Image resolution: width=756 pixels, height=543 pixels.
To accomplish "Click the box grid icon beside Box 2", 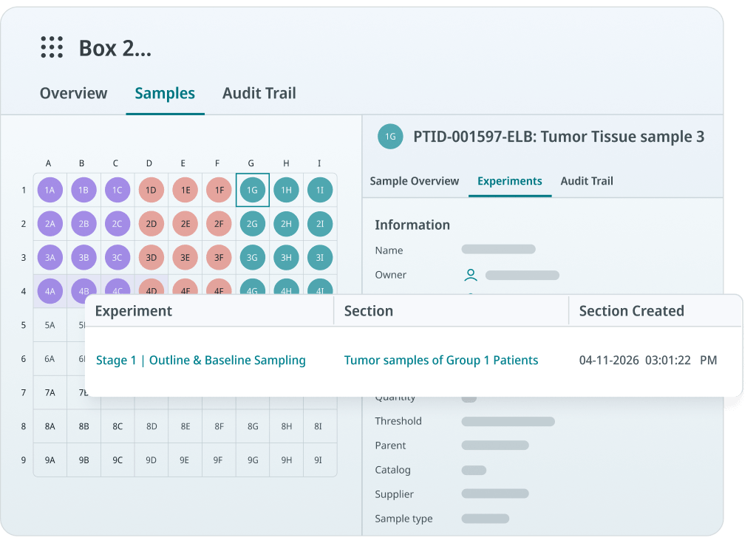I will pyautogui.click(x=52, y=47).
